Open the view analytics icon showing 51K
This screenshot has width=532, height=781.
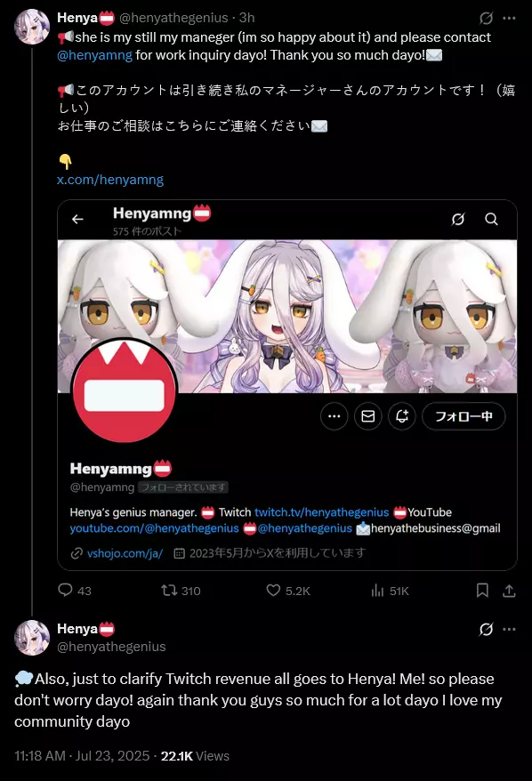pos(377,591)
